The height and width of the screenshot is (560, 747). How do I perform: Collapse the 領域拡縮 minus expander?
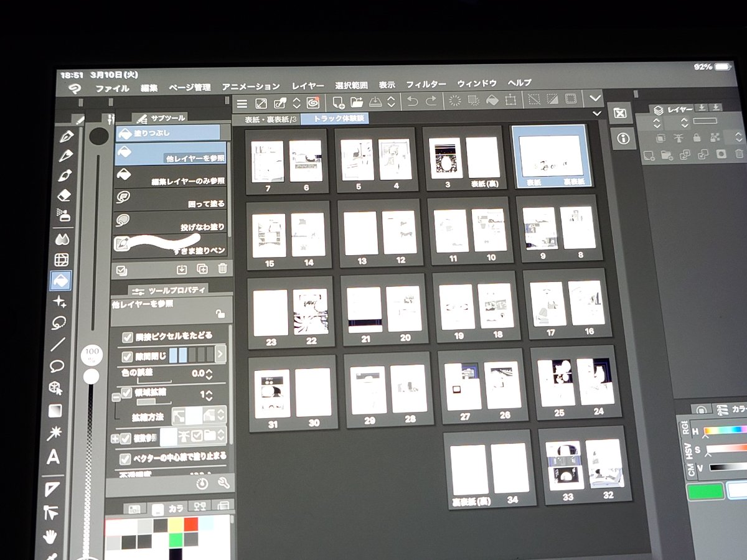[x=116, y=397]
